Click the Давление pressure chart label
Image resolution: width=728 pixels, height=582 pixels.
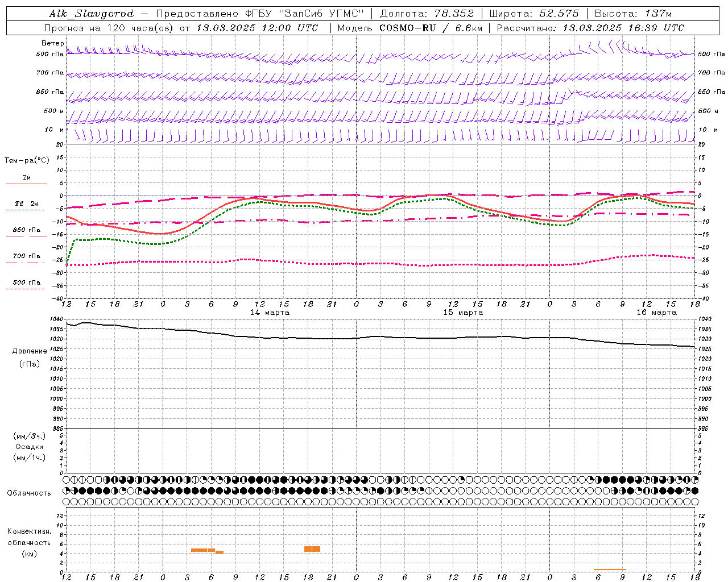point(30,351)
